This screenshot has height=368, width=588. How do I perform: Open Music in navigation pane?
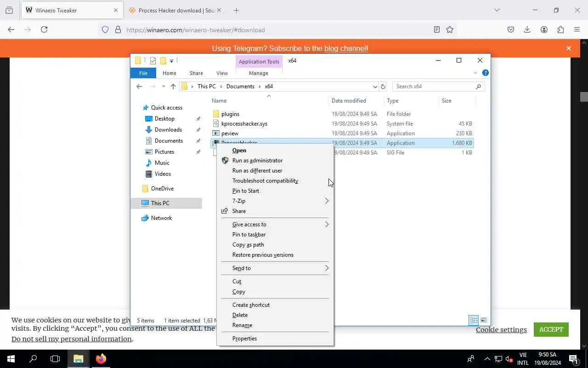click(162, 163)
